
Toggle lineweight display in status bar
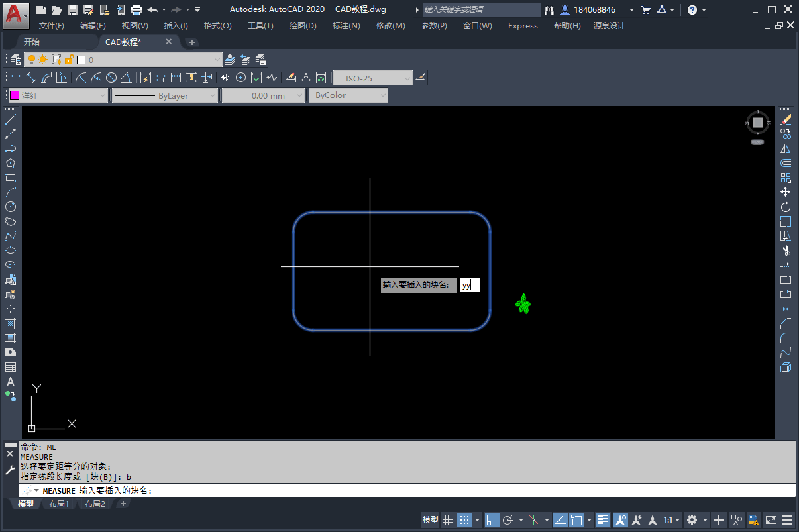click(602, 520)
